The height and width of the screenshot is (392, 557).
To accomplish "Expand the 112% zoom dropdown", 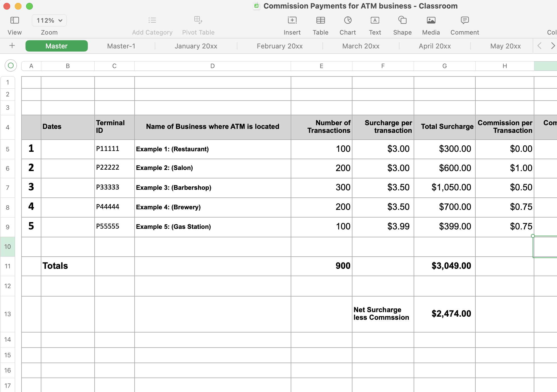I will 49,20.
